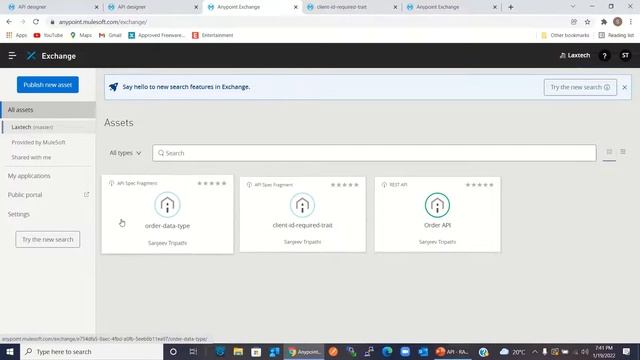
Task: Open browser extensions puzzle icon
Action: [604, 22]
